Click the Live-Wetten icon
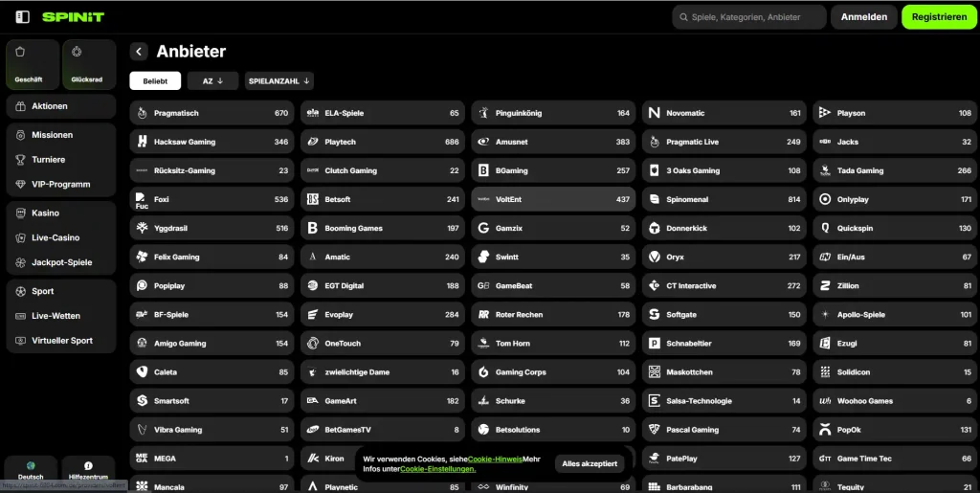The height and width of the screenshot is (493, 980). [21, 316]
